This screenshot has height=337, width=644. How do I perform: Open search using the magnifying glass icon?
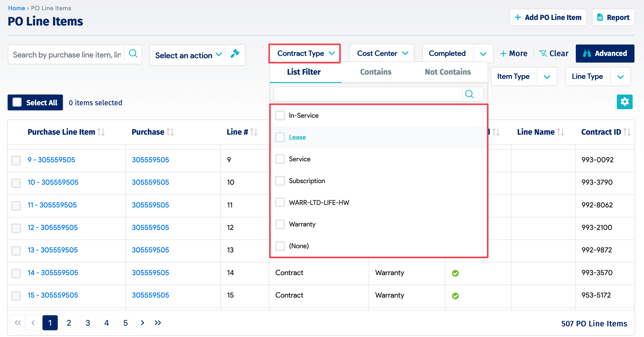133,54
